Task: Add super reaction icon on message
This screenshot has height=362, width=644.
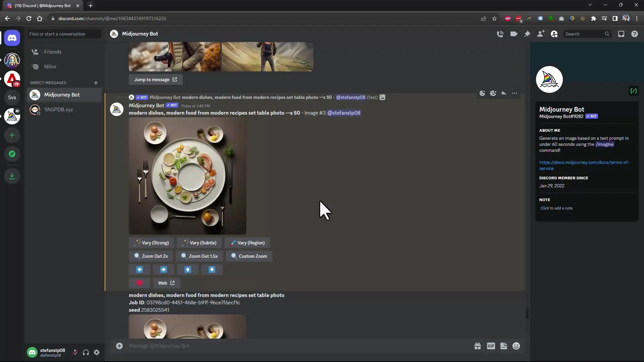Action: point(493,93)
